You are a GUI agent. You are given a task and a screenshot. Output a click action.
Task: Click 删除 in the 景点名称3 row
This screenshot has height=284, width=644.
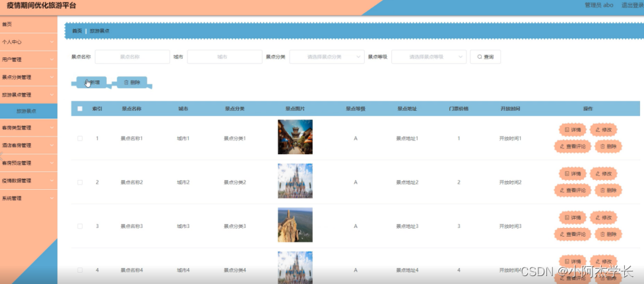608,234
